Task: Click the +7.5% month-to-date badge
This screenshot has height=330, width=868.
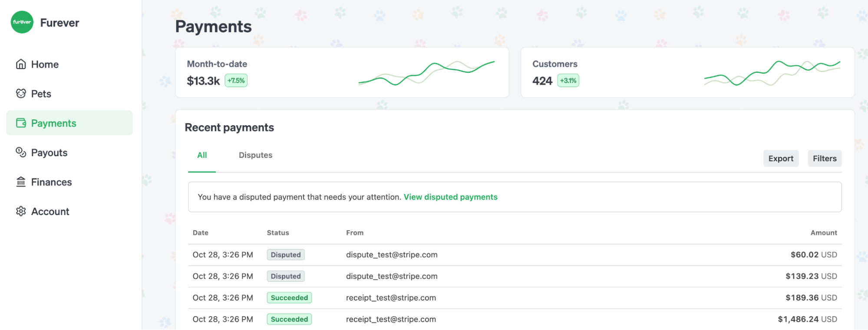Action: pos(236,81)
